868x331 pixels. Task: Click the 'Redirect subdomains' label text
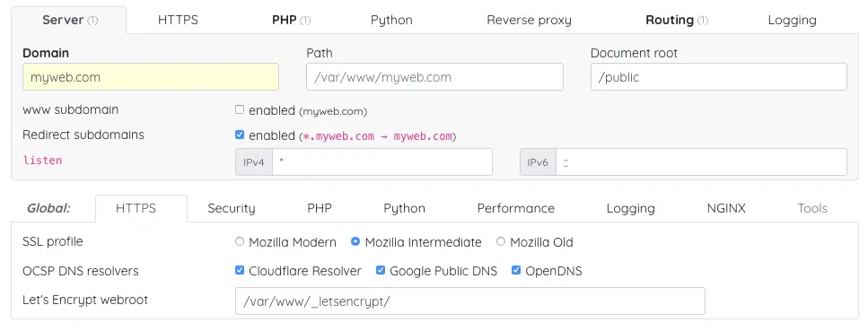pos(83,135)
